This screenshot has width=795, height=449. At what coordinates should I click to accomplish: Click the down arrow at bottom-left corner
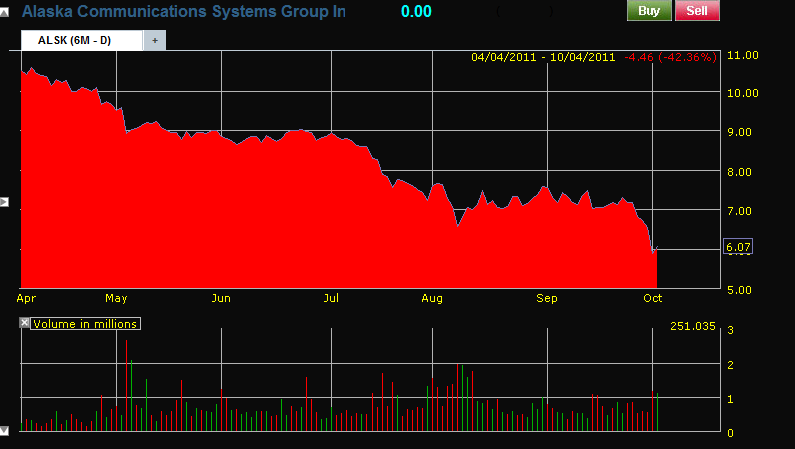(4, 431)
